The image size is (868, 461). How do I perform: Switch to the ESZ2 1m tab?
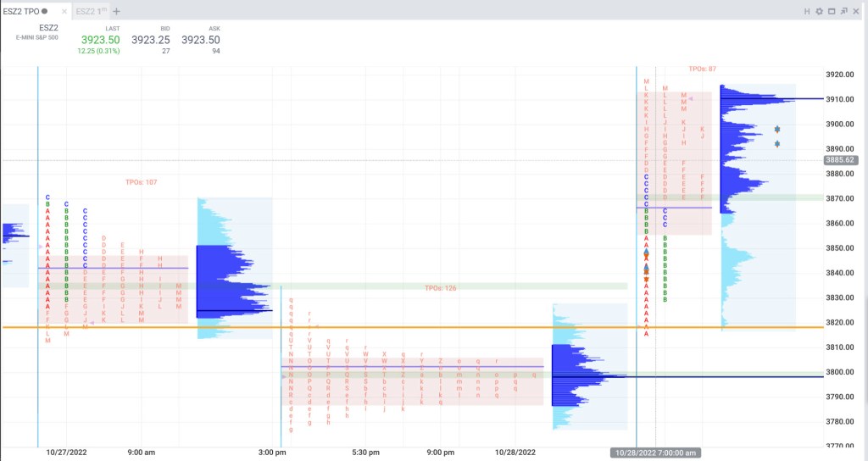pos(90,11)
